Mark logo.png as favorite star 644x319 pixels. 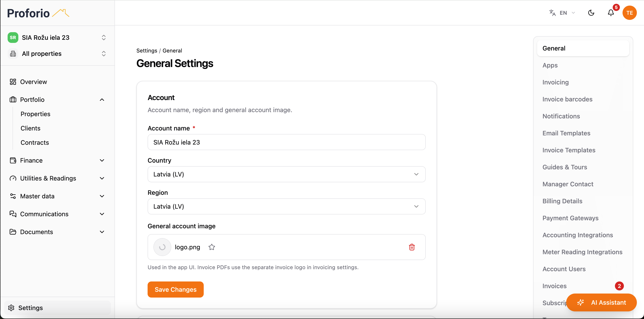pos(212,247)
